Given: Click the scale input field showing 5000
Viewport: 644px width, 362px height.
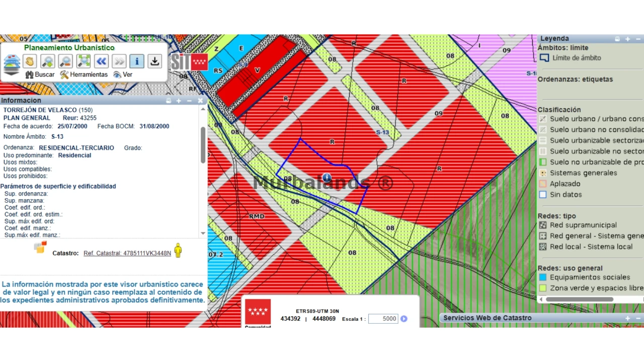Looking at the screenshot, I should pyautogui.click(x=383, y=319).
